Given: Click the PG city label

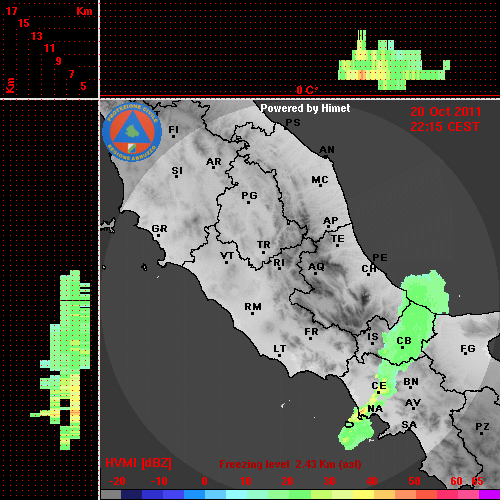Looking at the screenshot, I should point(249,196).
